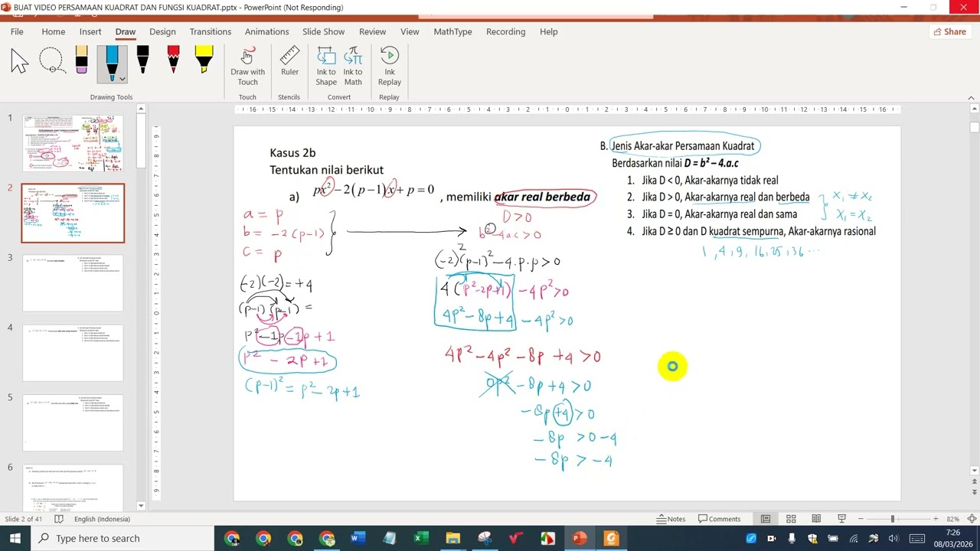Open the touch keyboard tray icon
Image resolution: width=980 pixels, height=551 pixels.
[x=917, y=539]
